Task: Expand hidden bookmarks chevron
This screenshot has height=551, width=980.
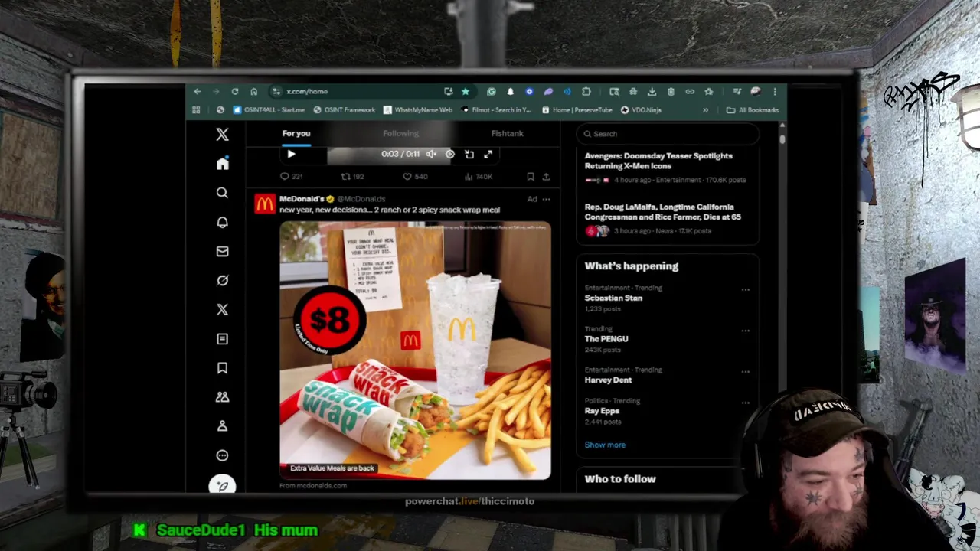Action: tap(705, 110)
